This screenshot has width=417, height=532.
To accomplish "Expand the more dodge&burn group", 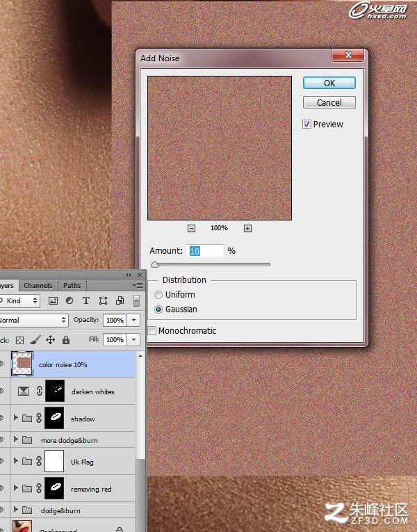I will click(15, 440).
